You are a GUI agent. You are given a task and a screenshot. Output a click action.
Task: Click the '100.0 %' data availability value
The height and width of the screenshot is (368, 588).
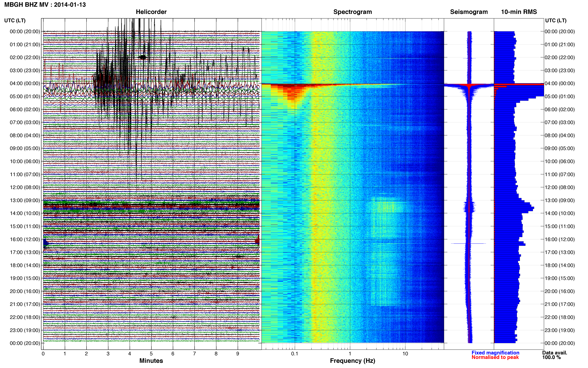coord(551,357)
